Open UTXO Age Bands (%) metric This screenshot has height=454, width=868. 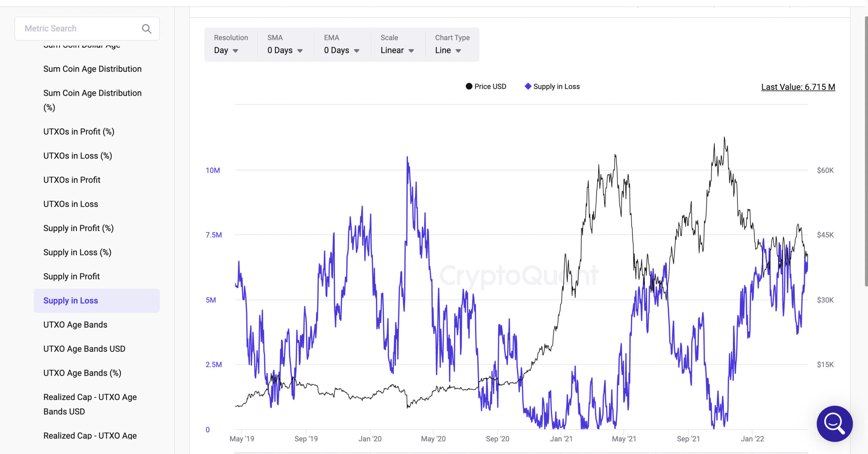82,373
